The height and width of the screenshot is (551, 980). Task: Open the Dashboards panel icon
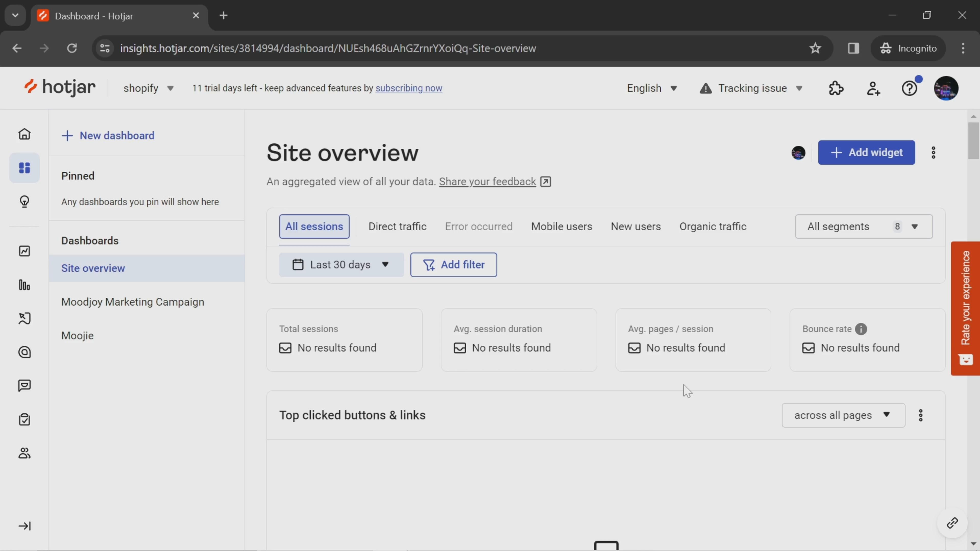(x=24, y=168)
